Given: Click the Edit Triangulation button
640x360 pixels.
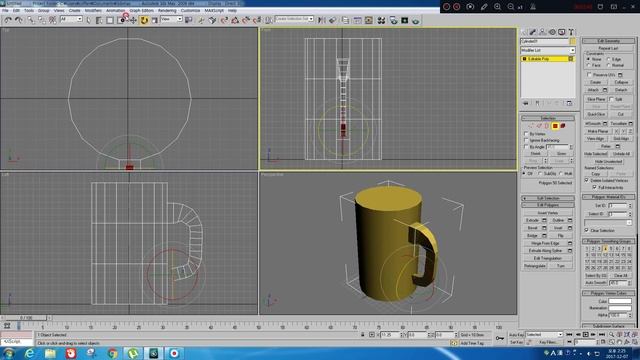Looking at the screenshot, I should click(x=548, y=258).
